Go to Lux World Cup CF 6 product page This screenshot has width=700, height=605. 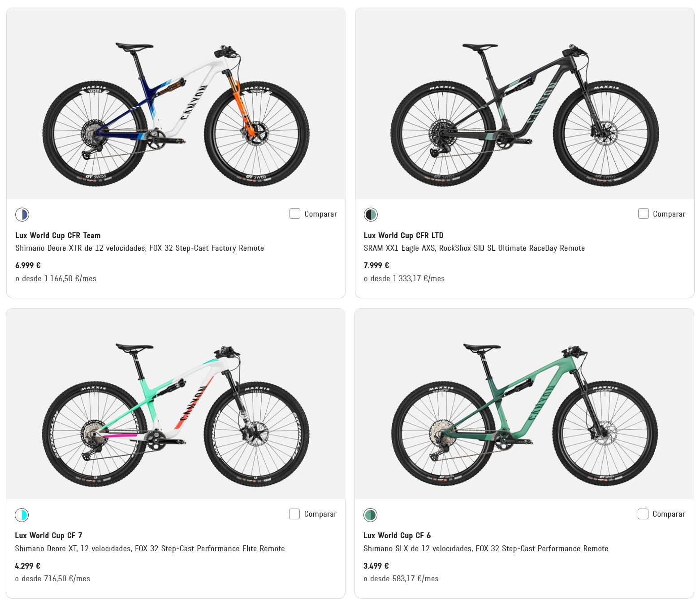click(397, 535)
